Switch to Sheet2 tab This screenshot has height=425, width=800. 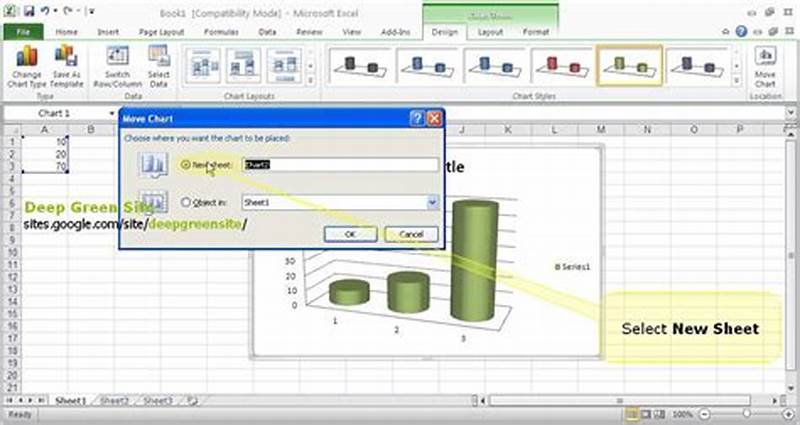pyautogui.click(x=114, y=401)
